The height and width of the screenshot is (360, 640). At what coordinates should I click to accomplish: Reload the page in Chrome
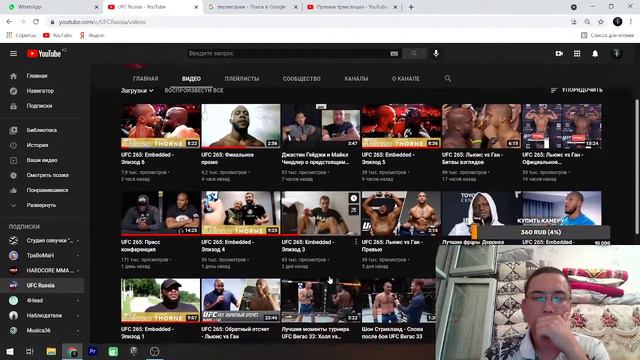point(36,22)
